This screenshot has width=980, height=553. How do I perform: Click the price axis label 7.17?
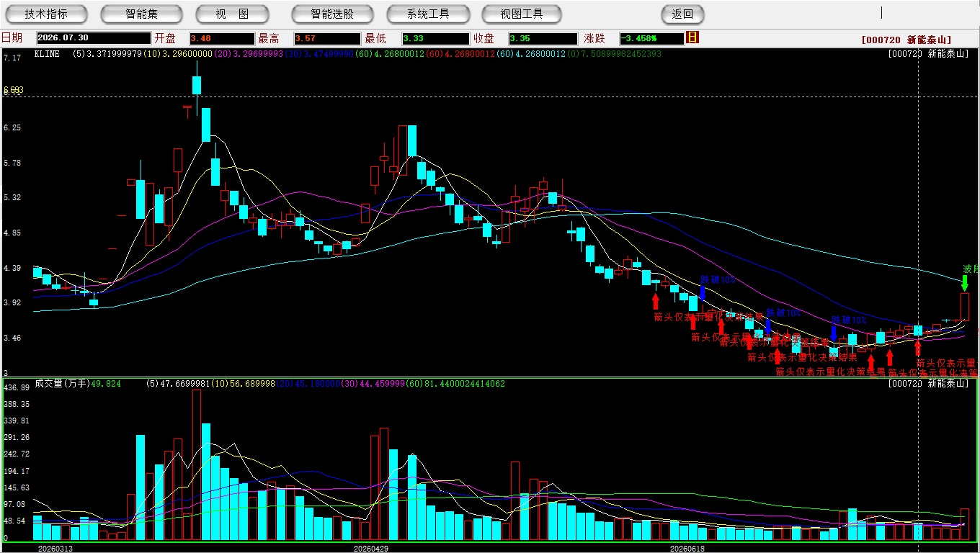[x=12, y=58]
